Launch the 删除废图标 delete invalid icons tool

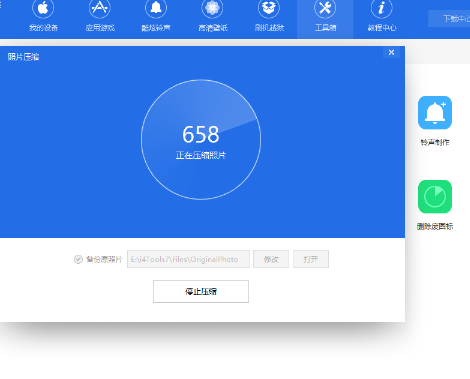tap(435, 205)
